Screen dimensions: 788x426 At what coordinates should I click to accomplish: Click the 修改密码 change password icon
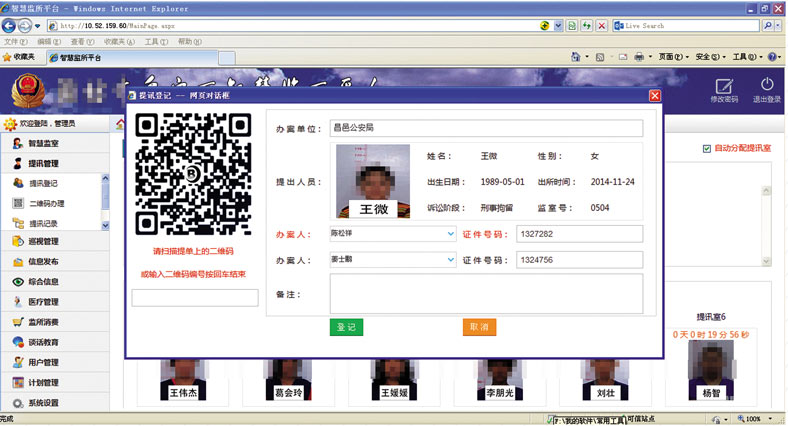tap(724, 90)
